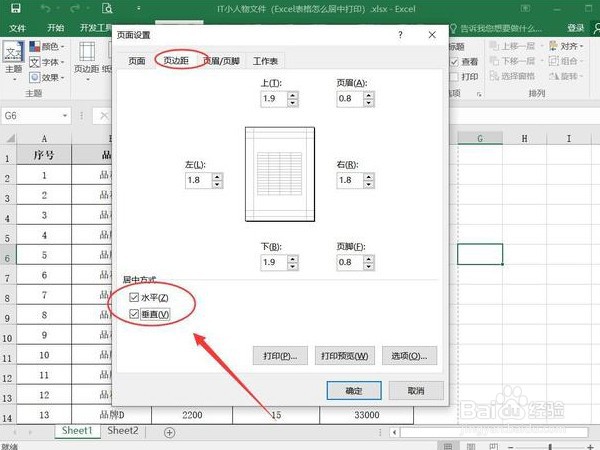
Task: Switch to Sheet (工作表) dialog tab
Action: coord(266,61)
